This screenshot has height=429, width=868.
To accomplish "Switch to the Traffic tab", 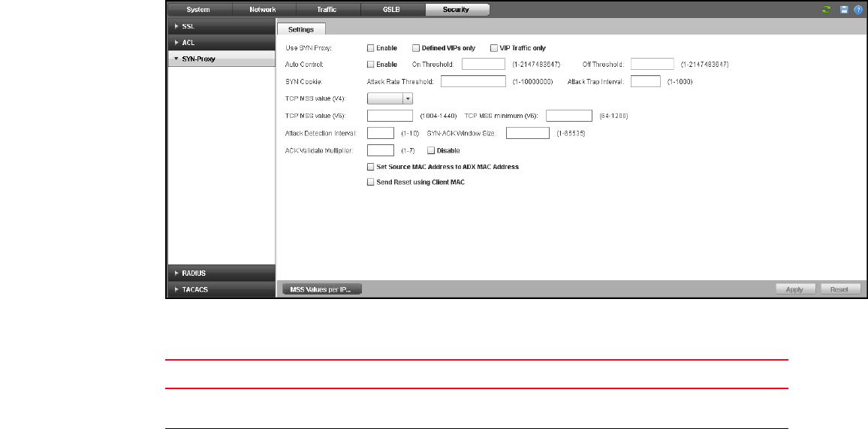I will point(327,10).
